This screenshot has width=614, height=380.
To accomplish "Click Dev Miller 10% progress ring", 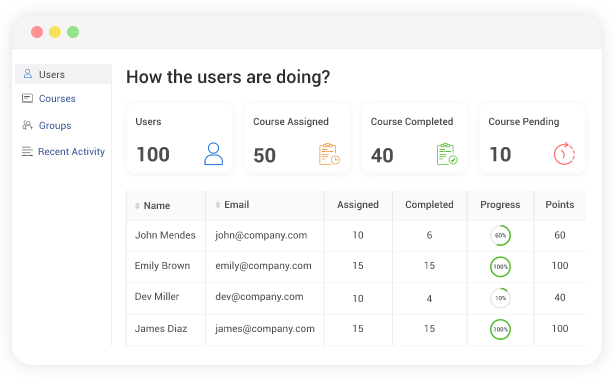I will 500,298.
